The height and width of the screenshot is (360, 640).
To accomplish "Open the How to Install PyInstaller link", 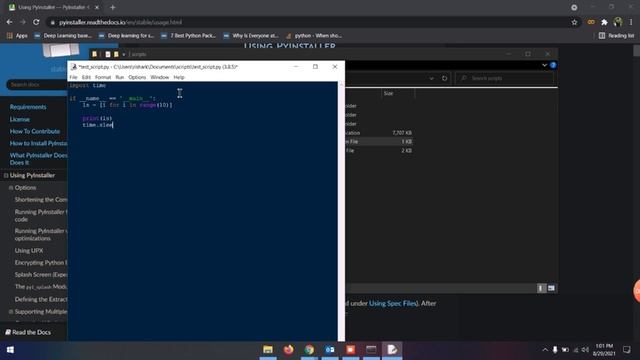I will tap(38, 143).
